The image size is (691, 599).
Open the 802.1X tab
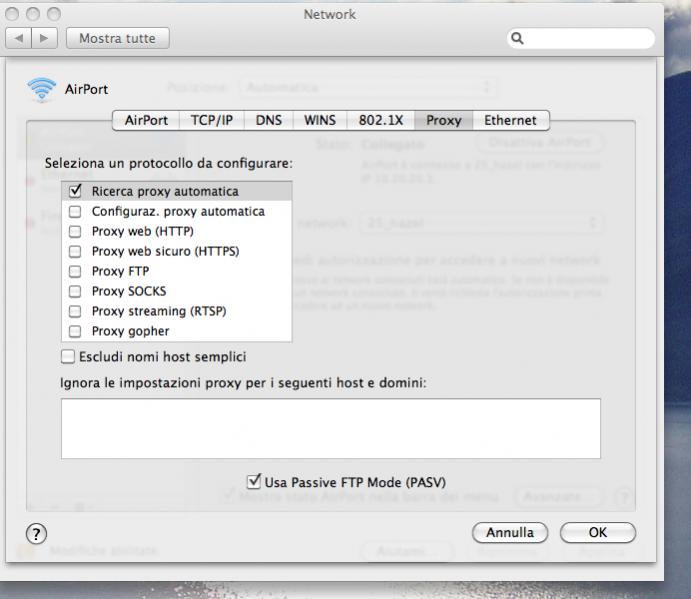tap(381, 120)
